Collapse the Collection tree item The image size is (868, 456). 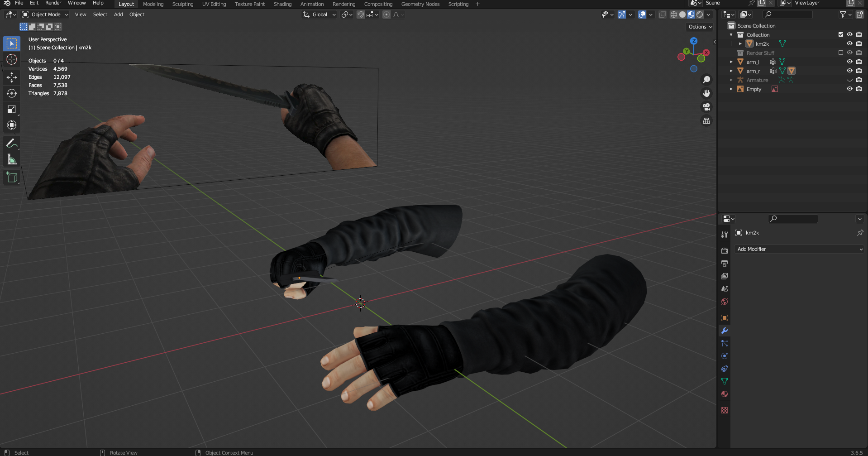(x=731, y=35)
